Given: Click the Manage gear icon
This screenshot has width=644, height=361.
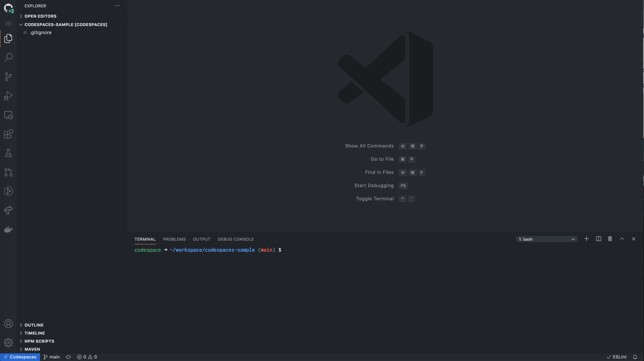Looking at the screenshot, I should click(x=8, y=342).
